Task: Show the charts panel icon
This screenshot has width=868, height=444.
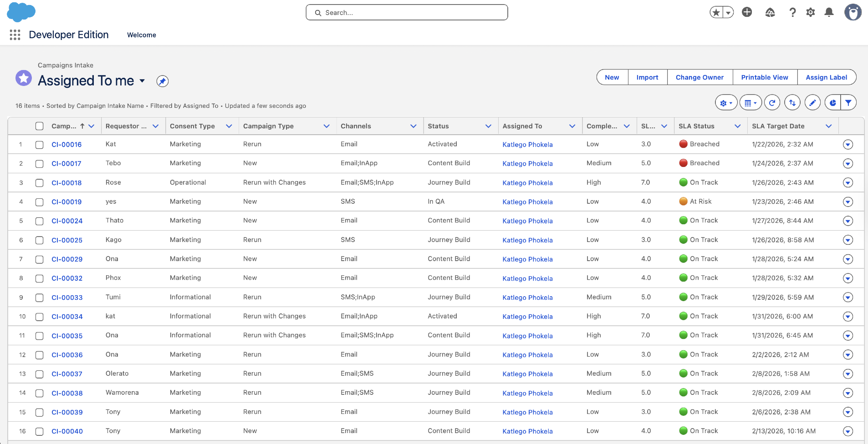Action: pyautogui.click(x=832, y=103)
